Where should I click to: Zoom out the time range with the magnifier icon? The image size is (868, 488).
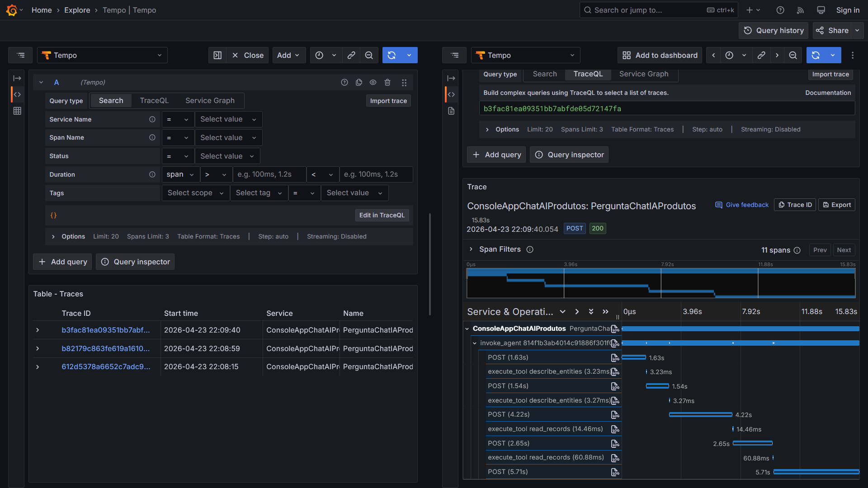tap(369, 55)
